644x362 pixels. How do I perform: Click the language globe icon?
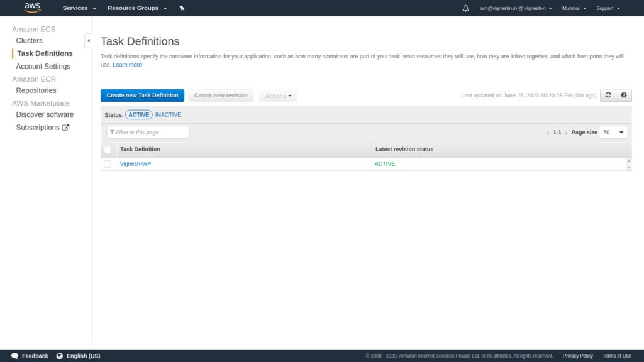60,356
